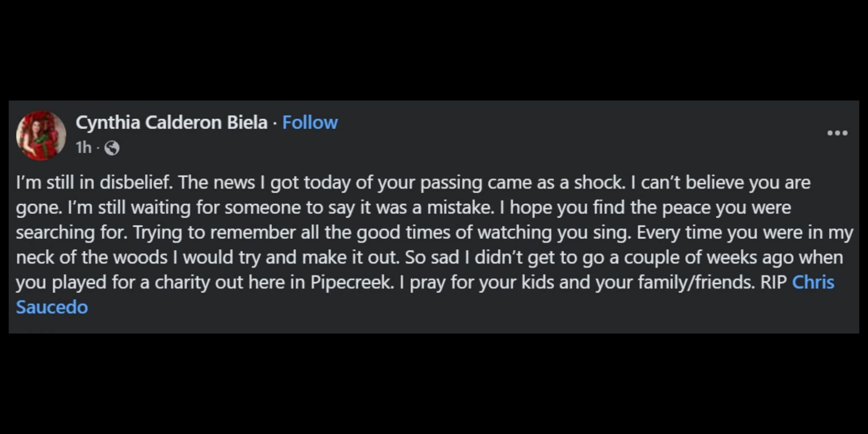Click the phrase 'neck of the woods'
This screenshot has width=868, height=434.
92,257
